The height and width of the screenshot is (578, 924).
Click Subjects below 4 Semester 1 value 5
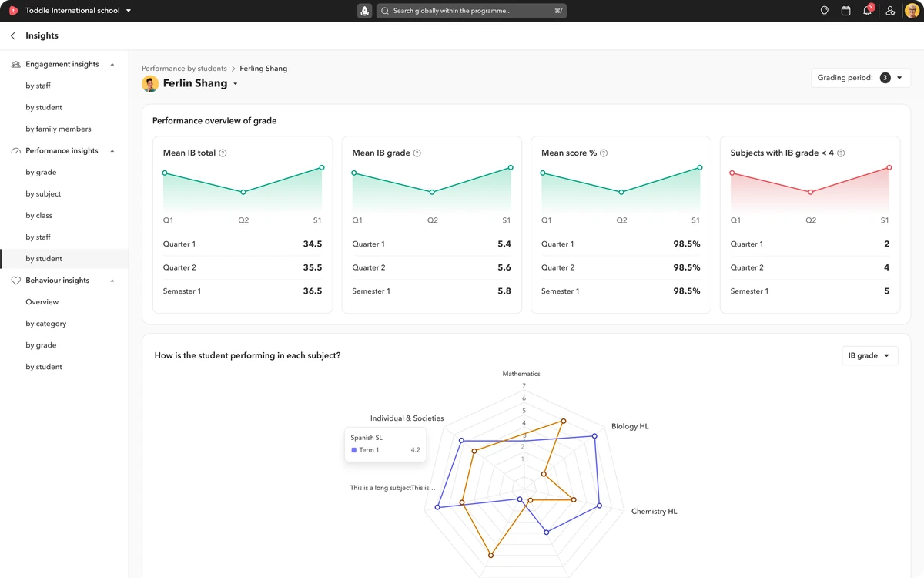click(x=886, y=291)
